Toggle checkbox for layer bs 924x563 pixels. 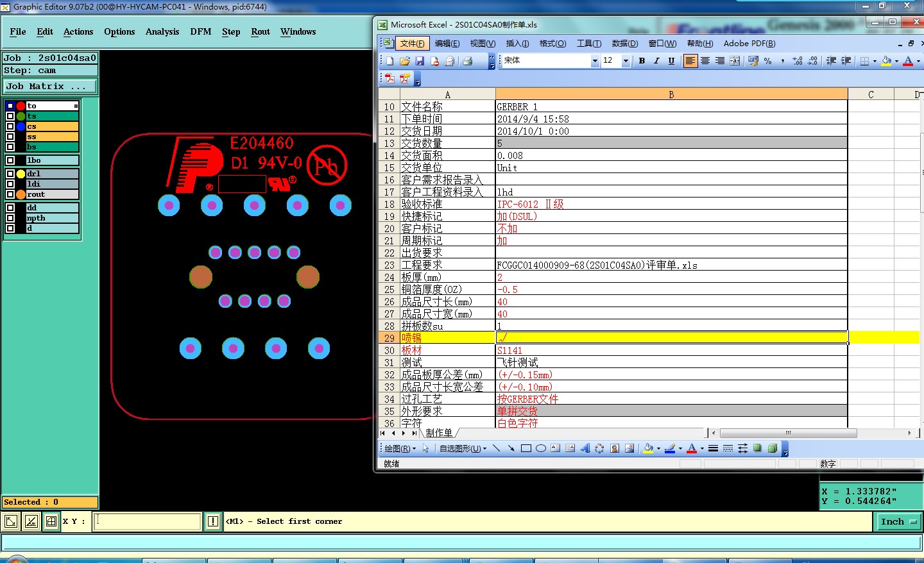10,147
